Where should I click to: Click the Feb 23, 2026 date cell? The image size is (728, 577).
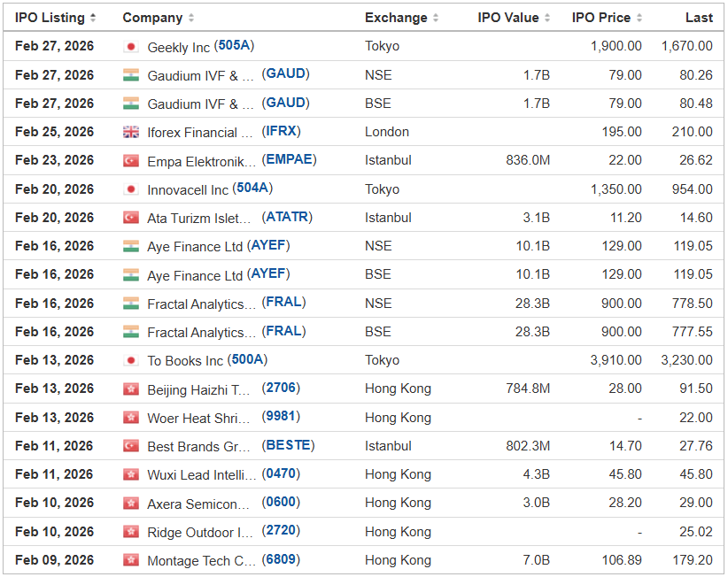click(x=54, y=160)
